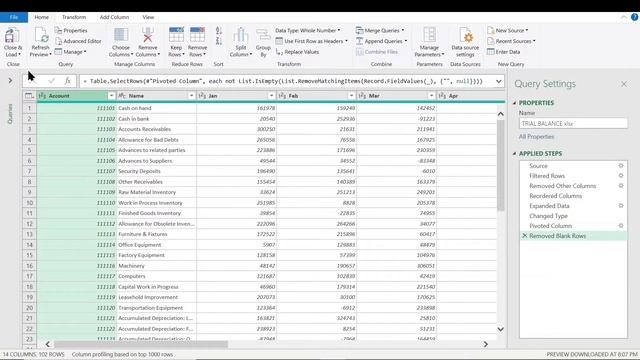Image resolution: width=640 pixels, height=360 pixels.
Task: Switch to the Add Column tab
Action: [114, 17]
